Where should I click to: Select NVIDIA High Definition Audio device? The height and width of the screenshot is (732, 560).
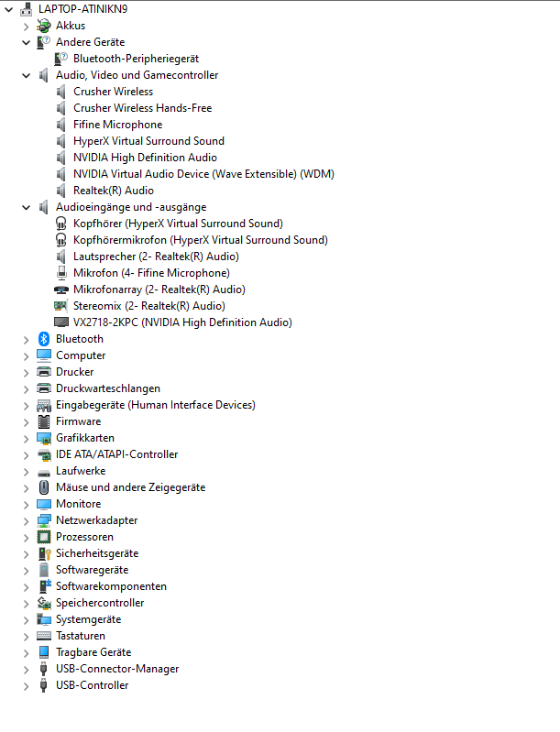[x=145, y=158]
